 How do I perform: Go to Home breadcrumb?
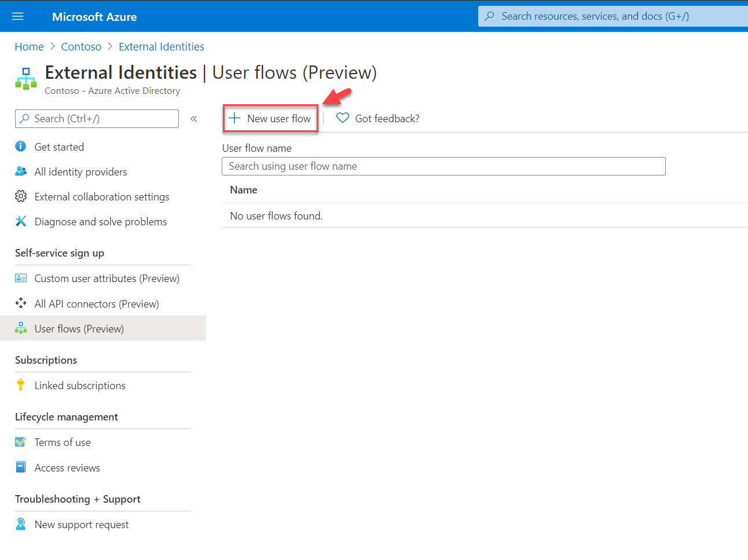[29, 46]
